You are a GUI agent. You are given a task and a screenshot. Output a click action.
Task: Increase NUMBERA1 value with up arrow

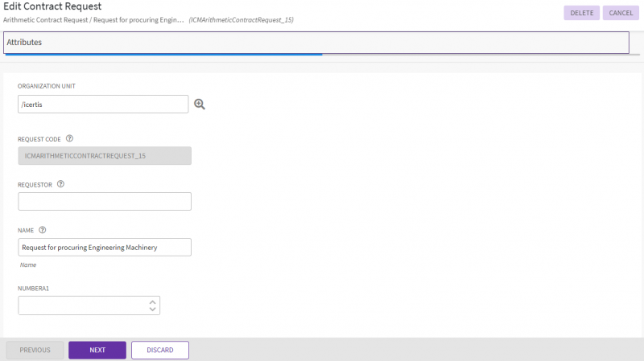point(152,302)
